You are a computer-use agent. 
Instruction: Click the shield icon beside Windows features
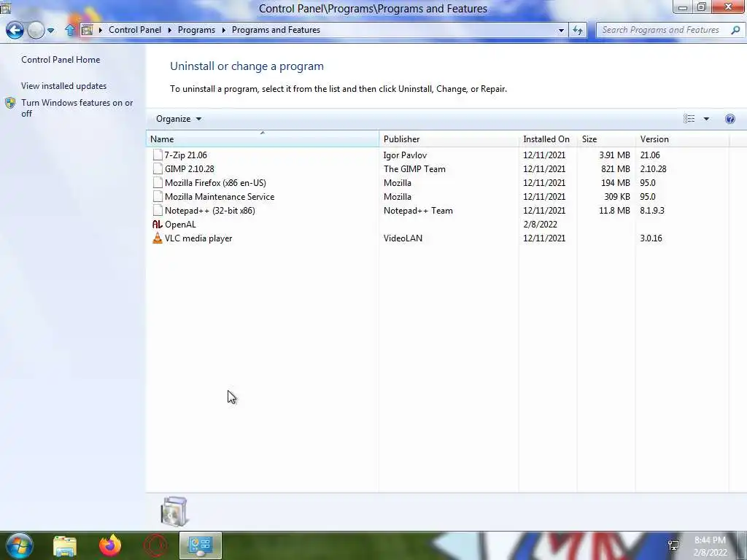pyautogui.click(x=10, y=103)
